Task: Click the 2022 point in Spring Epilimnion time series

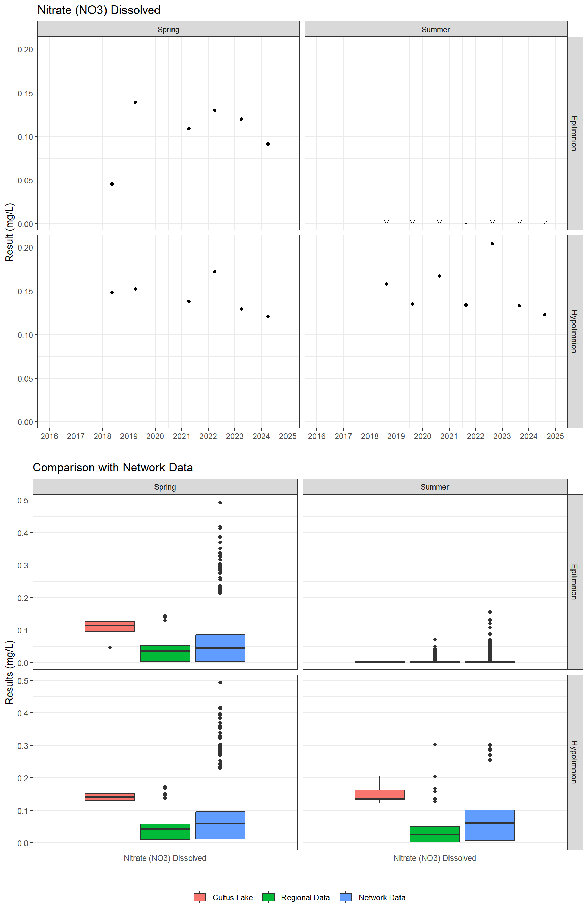Action: [215, 110]
